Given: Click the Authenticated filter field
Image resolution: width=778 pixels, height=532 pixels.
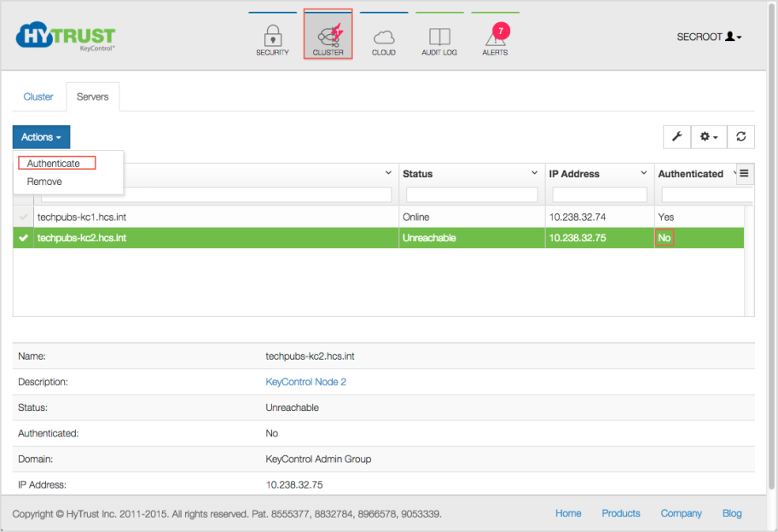Looking at the screenshot, I should point(706,195).
